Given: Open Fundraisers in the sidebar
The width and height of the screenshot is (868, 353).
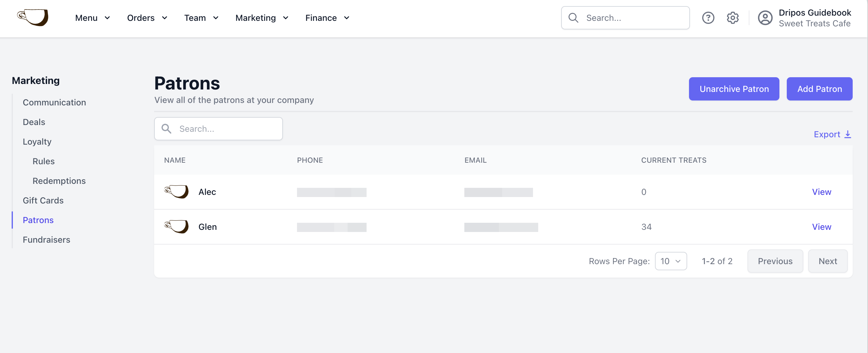Looking at the screenshot, I should (x=47, y=240).
